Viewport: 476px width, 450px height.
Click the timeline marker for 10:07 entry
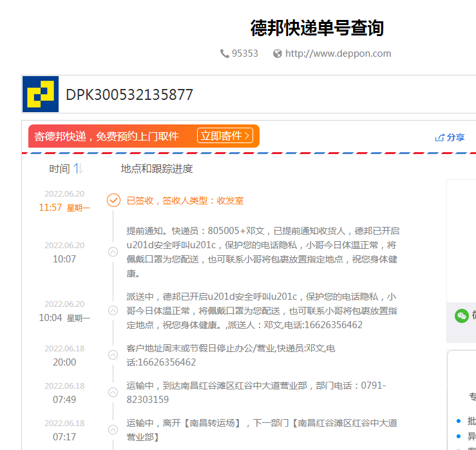(x=113, y=251)
